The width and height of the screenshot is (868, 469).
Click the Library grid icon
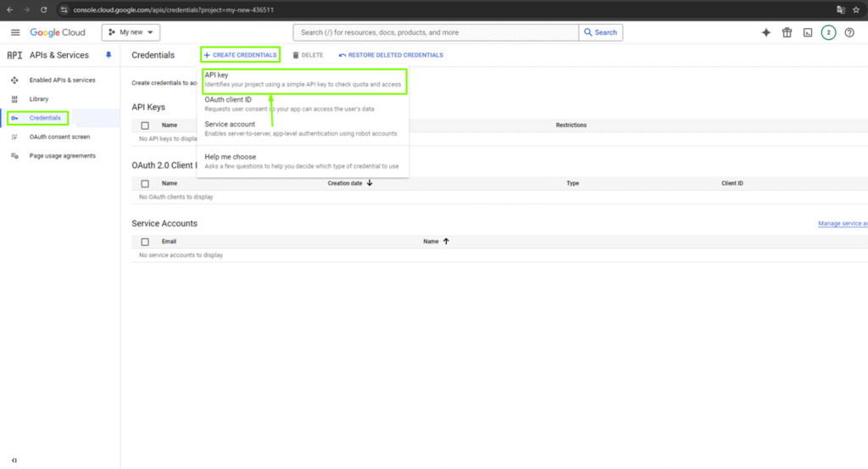(x=14, y=99)
